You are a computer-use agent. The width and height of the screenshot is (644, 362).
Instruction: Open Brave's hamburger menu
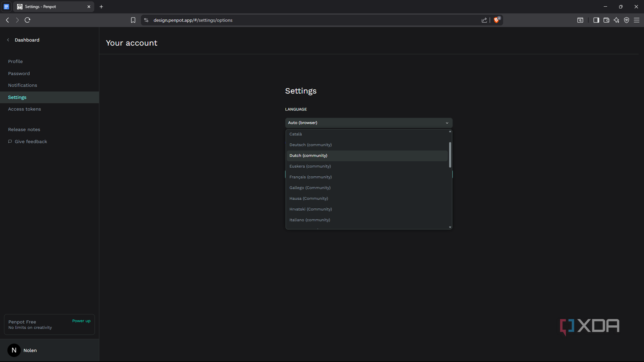pyautogui.click(x=637, y=20)
